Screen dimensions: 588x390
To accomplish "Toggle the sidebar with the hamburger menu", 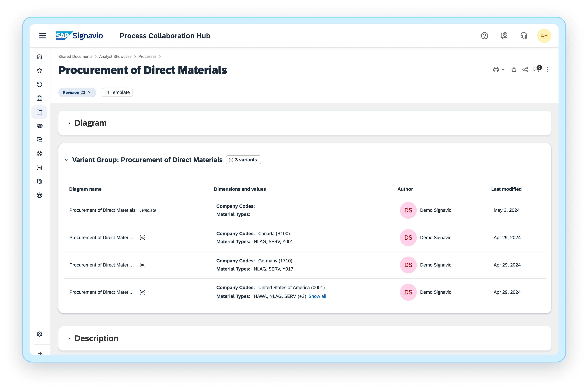I will [x=43, y=36].
